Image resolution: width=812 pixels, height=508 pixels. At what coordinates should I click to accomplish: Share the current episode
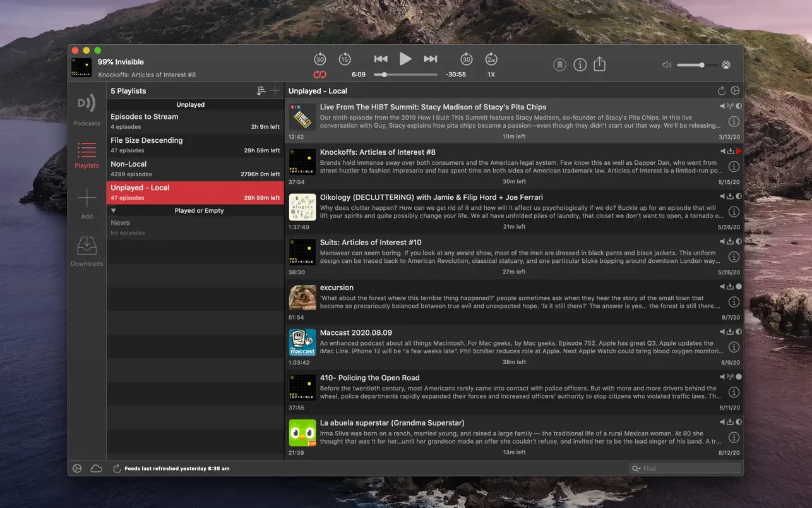(x=600, y=64)
